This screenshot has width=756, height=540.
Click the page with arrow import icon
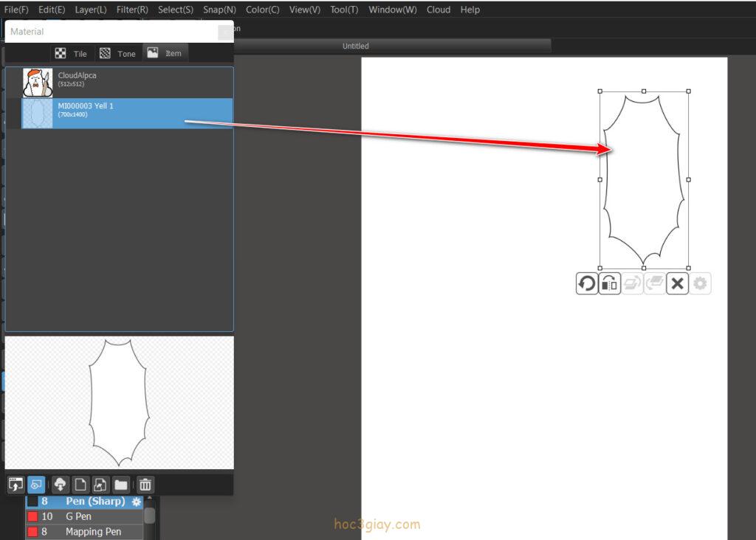(100, 485)
